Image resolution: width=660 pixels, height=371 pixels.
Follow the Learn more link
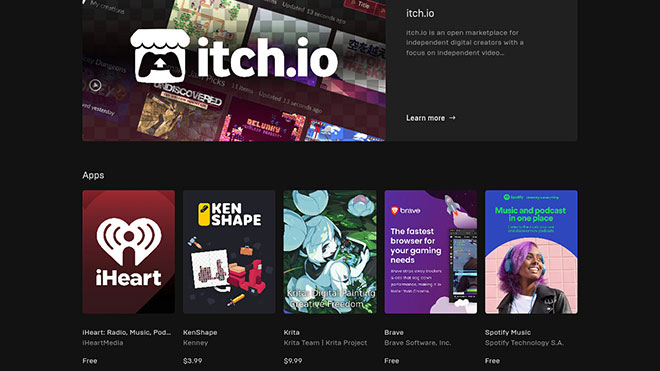point(431,118)
